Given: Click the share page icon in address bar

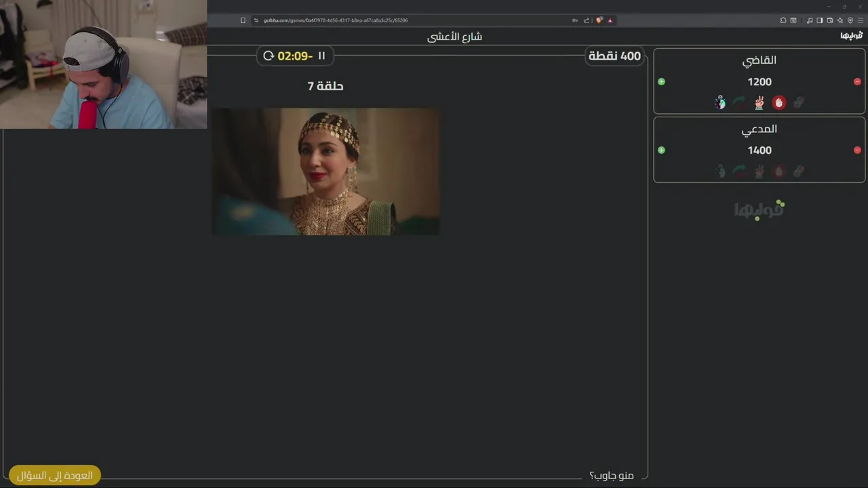Looking at the screenshot, I should (587, 20).
